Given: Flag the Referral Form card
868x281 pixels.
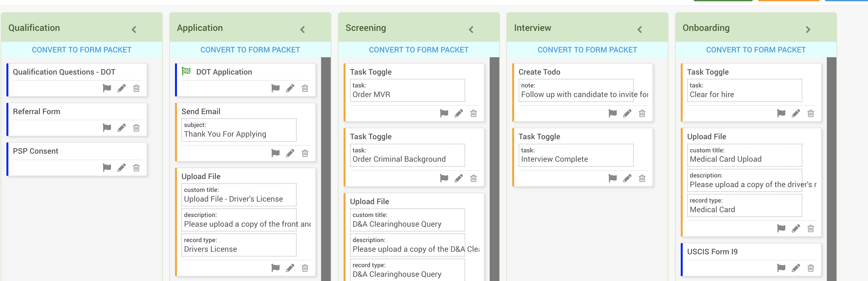Looking at the screenshot, I should [107, 128].
